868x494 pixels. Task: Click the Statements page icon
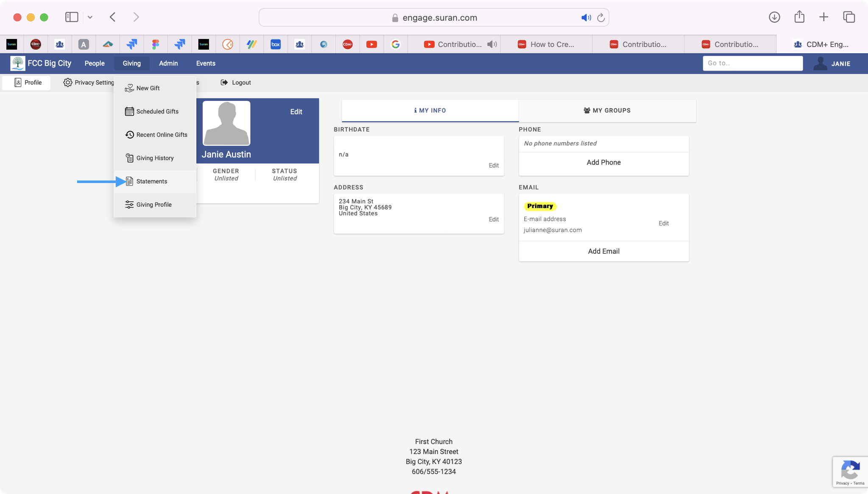pyautogui.click(x=129, y=181)
